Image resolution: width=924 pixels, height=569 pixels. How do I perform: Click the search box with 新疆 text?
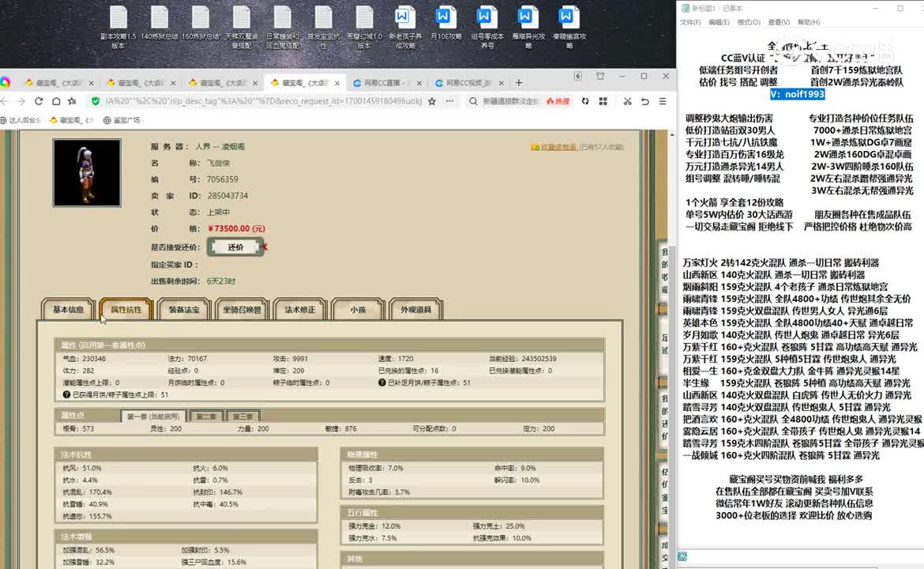click(511, 101)
